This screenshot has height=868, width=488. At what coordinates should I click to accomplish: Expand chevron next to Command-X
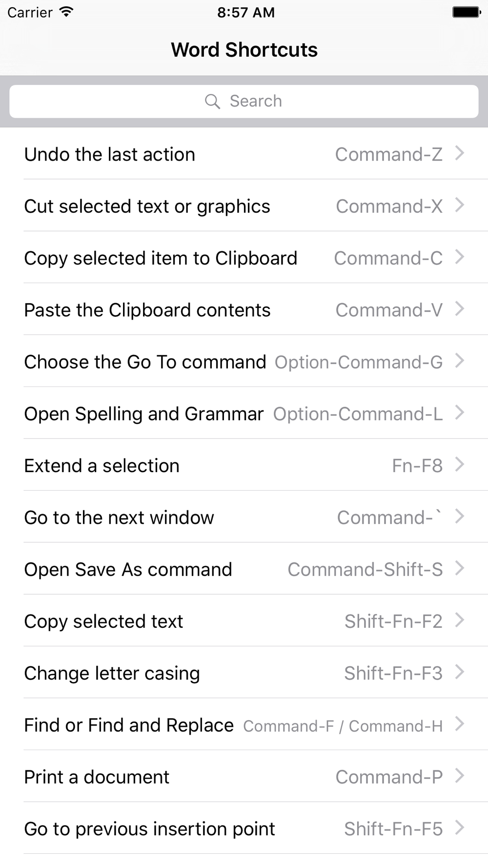459,206
